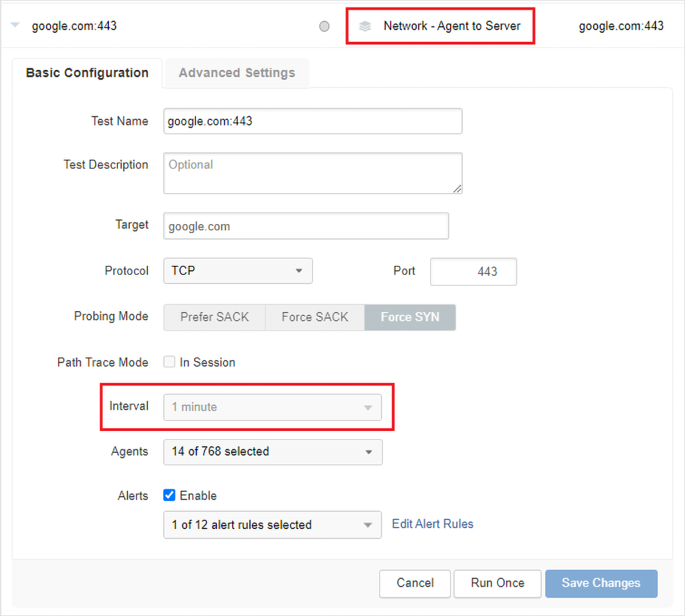
Task: Enable In Session path trace checkbox
Action: tap(169, 362)
